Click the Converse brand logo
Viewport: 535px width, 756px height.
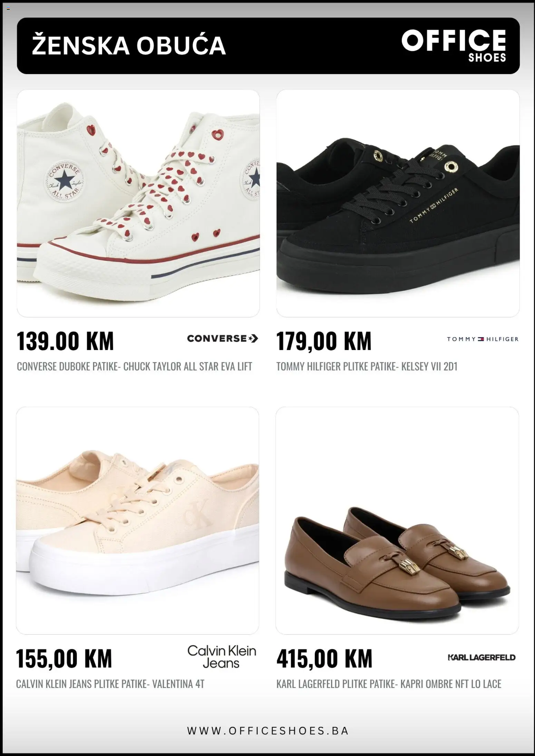click(223, 338)
